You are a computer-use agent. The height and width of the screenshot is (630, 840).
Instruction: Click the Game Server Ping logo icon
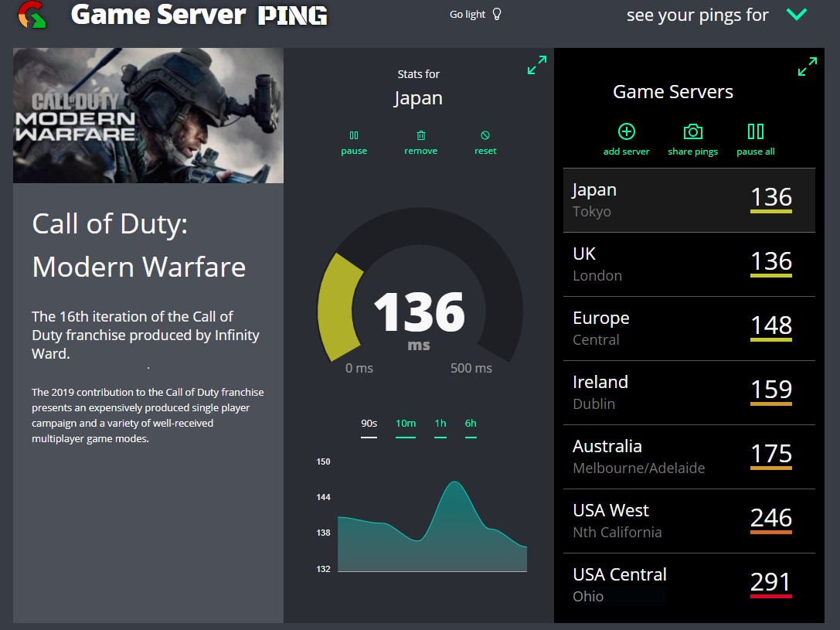(x=32, y=15)
